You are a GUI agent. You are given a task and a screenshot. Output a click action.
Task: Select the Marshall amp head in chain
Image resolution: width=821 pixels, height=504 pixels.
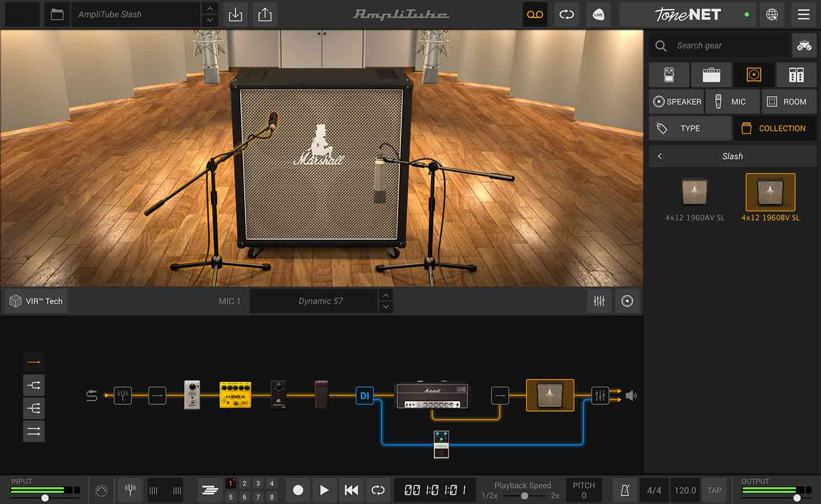pyautogui.click(x=432, y=395)
